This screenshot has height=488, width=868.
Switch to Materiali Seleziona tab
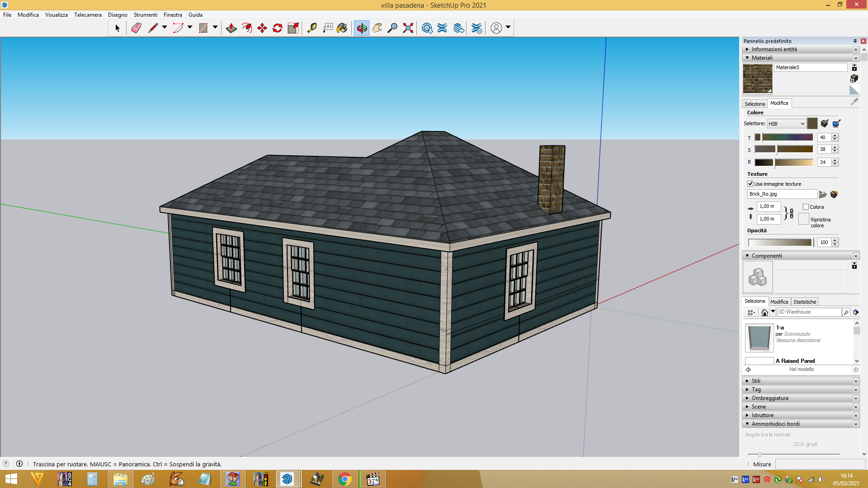755,104
